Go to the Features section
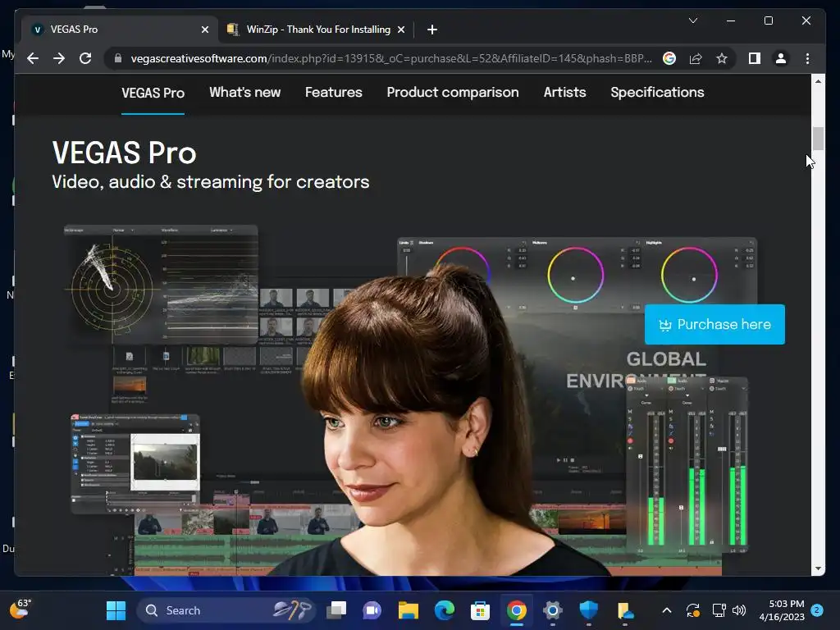This screenshot has width=840, height=630. point(334,92)
